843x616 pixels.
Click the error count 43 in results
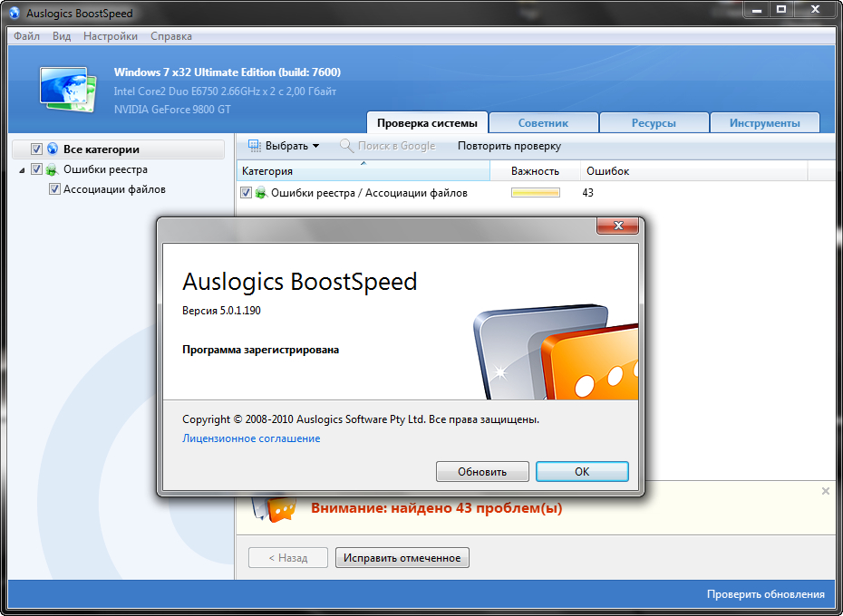[587, 192]
